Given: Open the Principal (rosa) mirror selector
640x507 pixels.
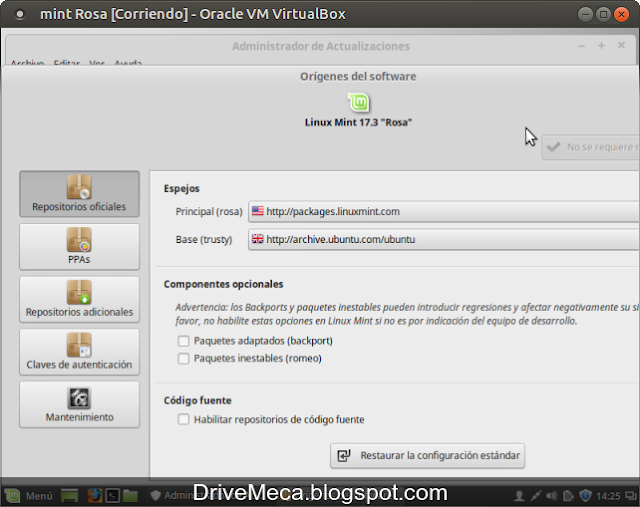Looking at the screenshot, I should point(444,211).
